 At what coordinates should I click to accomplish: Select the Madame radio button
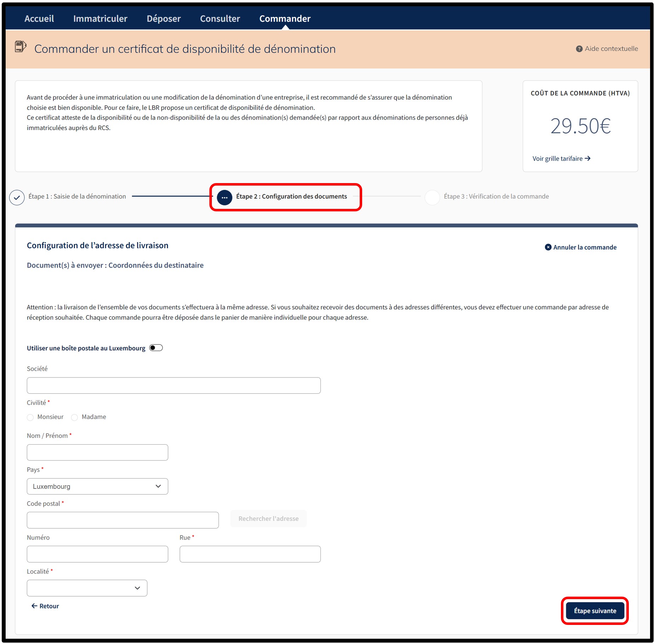click(75, 417)
